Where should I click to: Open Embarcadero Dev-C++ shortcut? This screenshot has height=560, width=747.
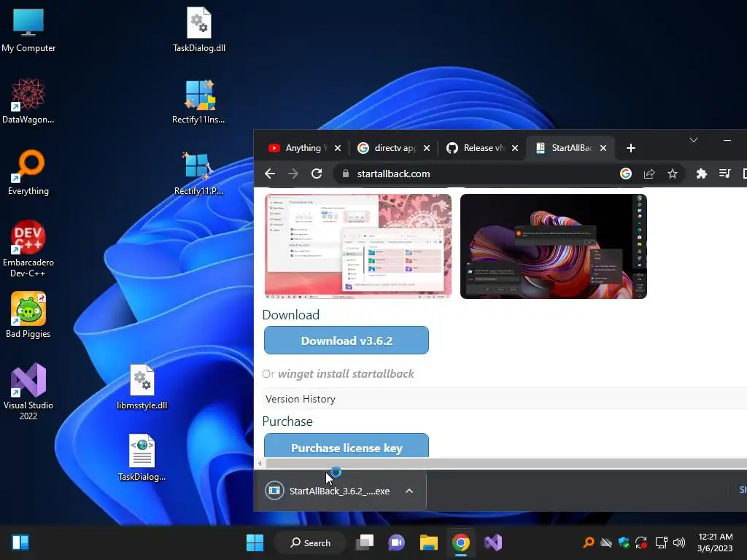[x=28, y=249]
